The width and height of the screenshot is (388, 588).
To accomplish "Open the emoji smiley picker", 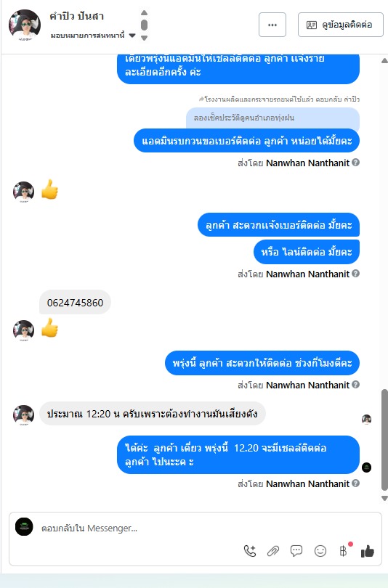I will [x=320, y=551].
